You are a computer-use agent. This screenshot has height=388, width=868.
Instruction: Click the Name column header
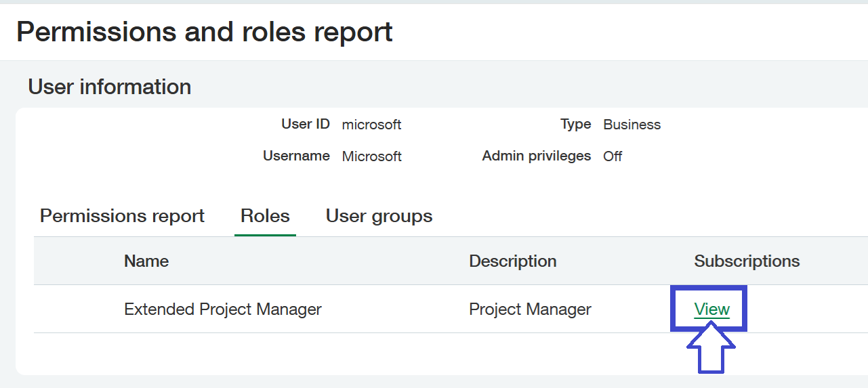click(146, 261)
